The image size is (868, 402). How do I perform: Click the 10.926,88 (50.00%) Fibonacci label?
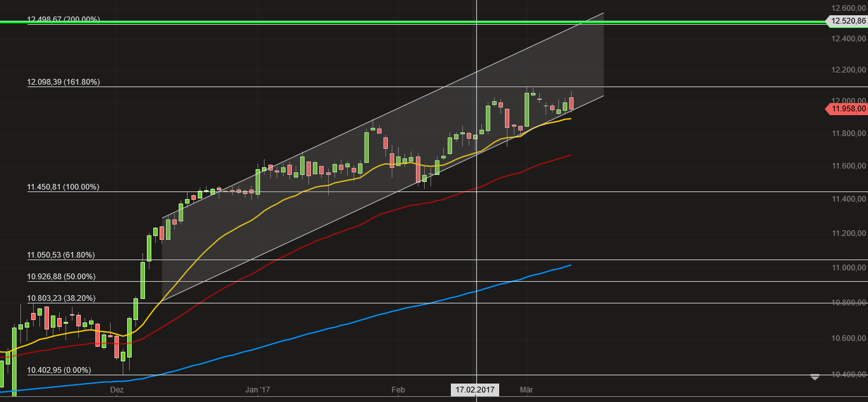click(60, 276)
